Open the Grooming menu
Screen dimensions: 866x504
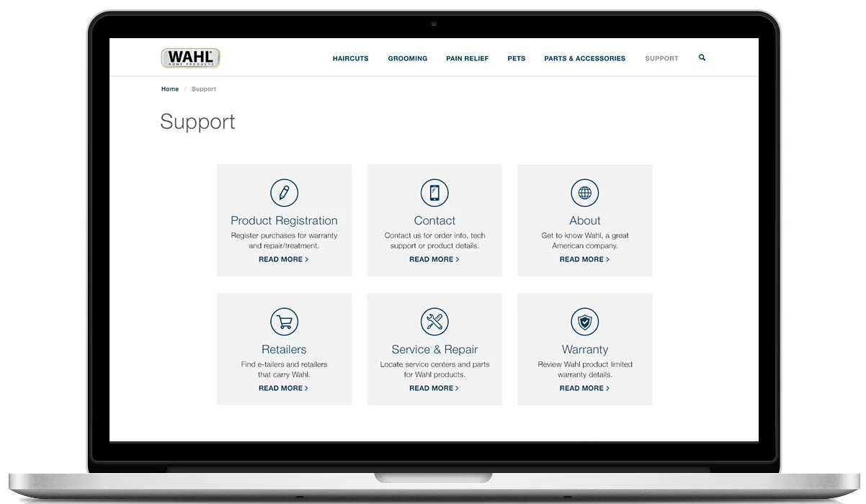click(x=408, y=58)
